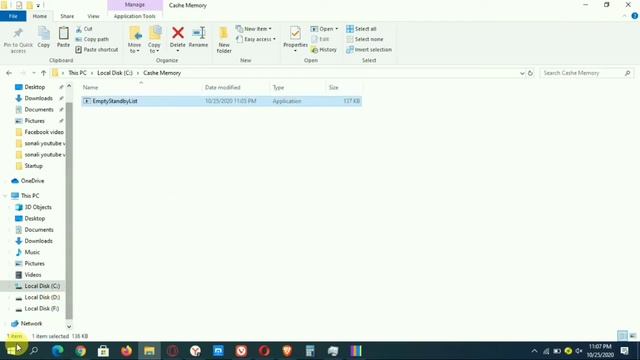
Task: Click Select none
Action: click(x=364, y=39)
